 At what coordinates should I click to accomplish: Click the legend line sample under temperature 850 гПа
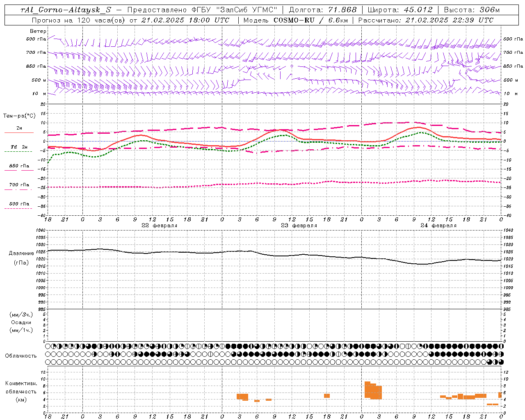pyautogui.click(x=18, y=170)
